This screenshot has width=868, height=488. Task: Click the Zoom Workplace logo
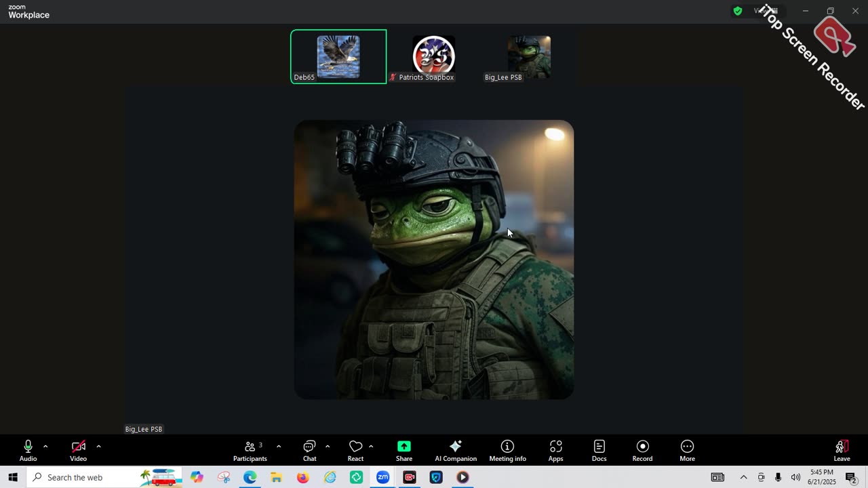click(28, 12)
